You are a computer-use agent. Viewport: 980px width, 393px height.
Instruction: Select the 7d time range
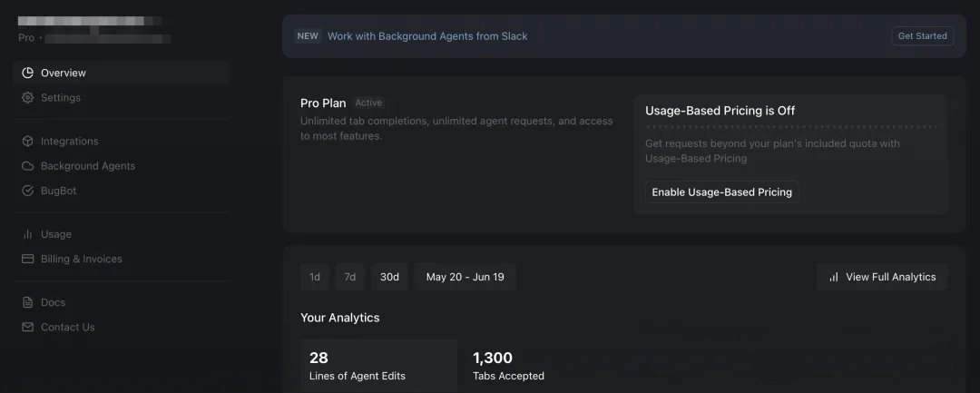[x=350, y=277]
